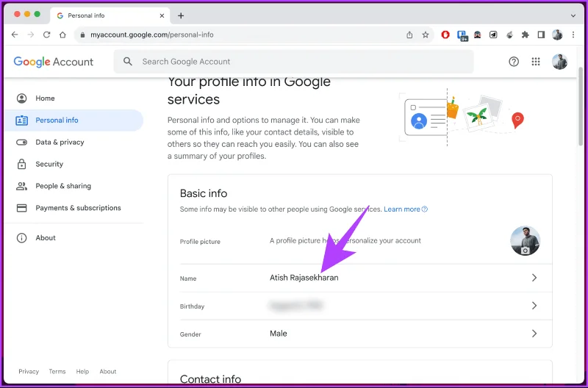Click the padlock site info icon
The image size is (588, 388).
[82, 35]
